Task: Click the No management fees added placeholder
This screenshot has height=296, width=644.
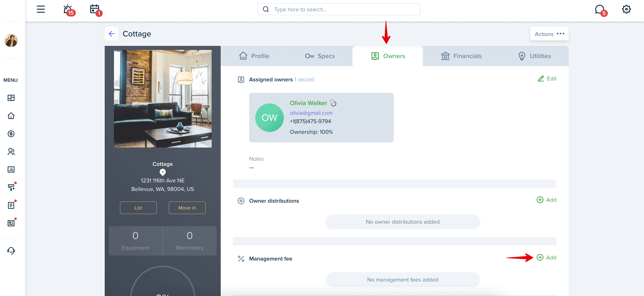Action: [402, 280]
